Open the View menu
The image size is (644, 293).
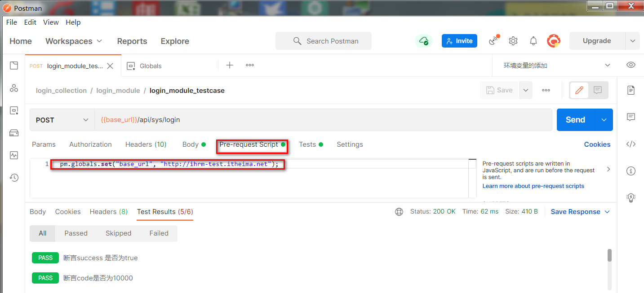coord(51,22)
